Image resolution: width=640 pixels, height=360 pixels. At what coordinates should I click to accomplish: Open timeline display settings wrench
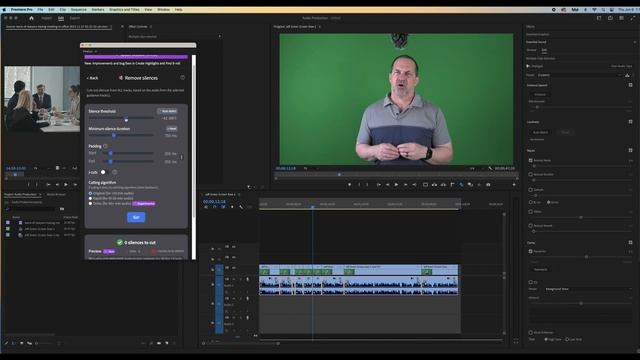coord(241,207)
